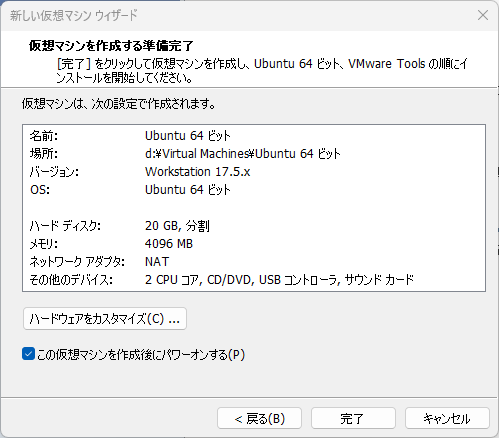The width and height of the screenshot is (499, 438).
Task: Click the d:¥Virtual Machines location path
Action: [242, 154]
